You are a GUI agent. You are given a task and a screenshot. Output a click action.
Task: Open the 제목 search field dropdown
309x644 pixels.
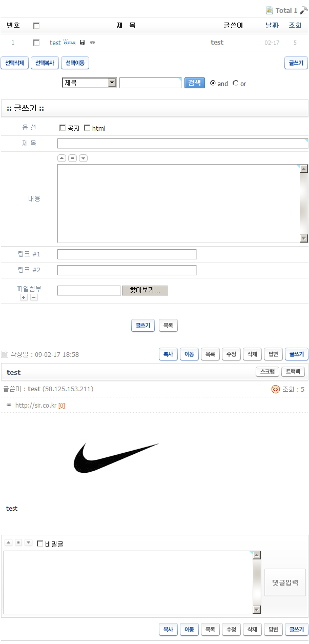pyautogui.click(x=89, y=83)
